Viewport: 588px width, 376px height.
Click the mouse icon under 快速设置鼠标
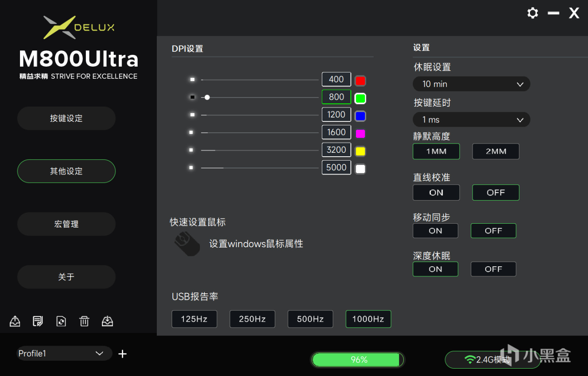point(187,243)
